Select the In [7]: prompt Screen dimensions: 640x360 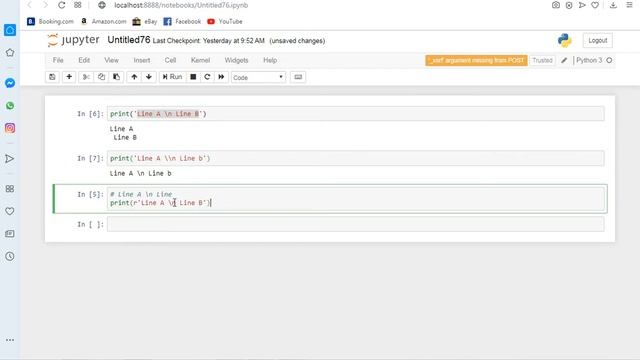pyautogui.click(x=90, y=158)
